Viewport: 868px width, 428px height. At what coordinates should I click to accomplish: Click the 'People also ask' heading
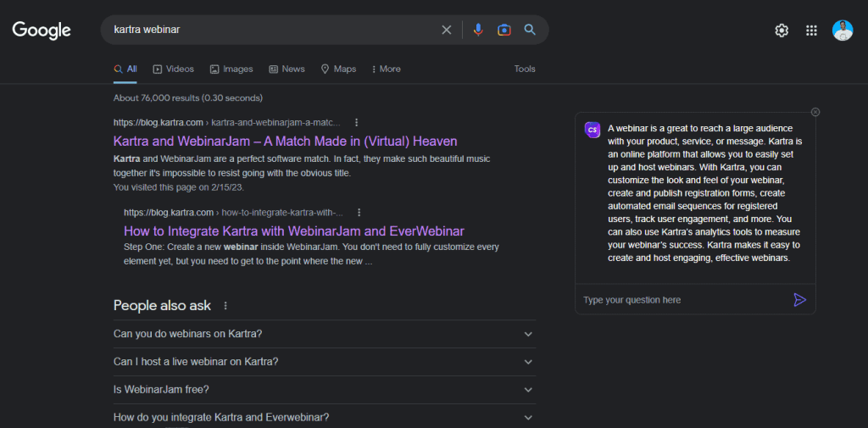(162, 305)
